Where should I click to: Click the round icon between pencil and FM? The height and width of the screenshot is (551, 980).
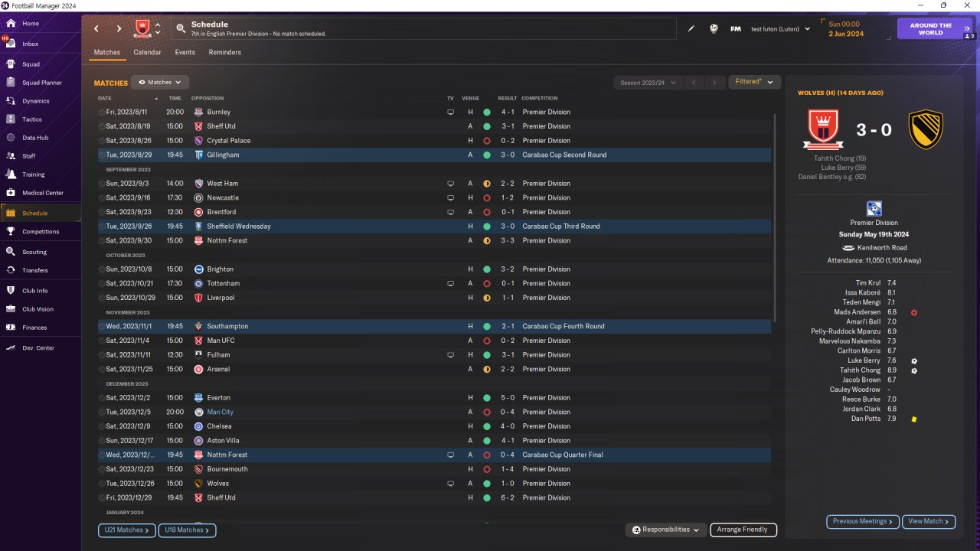pyautogui.click(x=714, y=29)
